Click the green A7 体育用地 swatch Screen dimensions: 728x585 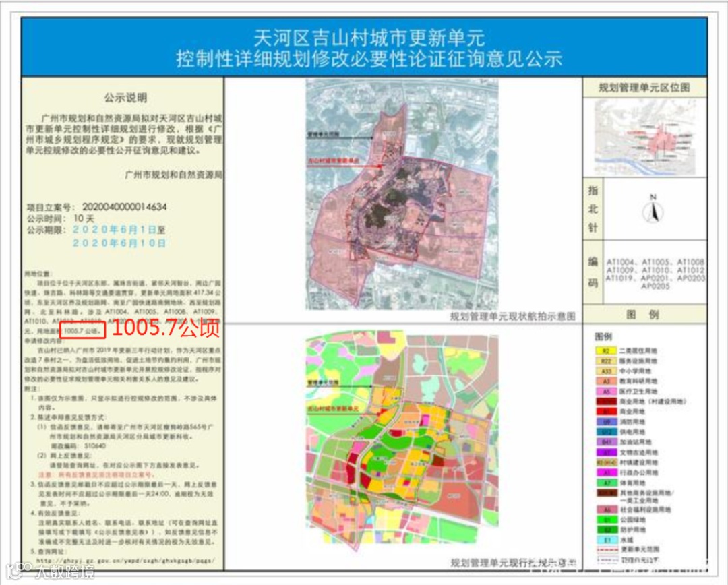(606, 483)
